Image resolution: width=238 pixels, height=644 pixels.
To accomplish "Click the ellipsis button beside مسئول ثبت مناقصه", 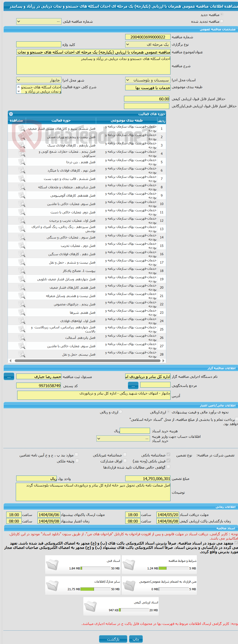I will click(9, 377).
